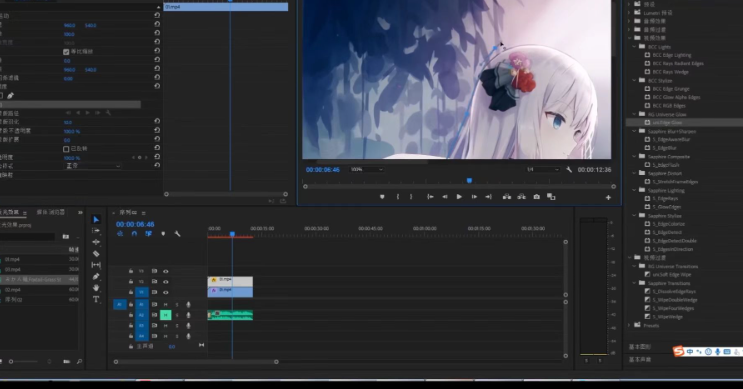Open Program Monitor wrench settings
This screenshot has height=389, width=743.
569,170
